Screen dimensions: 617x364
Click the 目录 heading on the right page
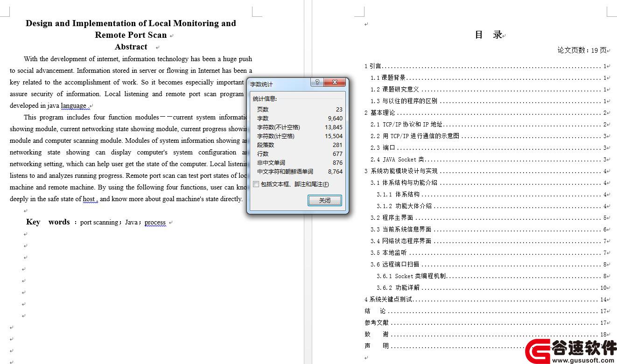point(488,35)
